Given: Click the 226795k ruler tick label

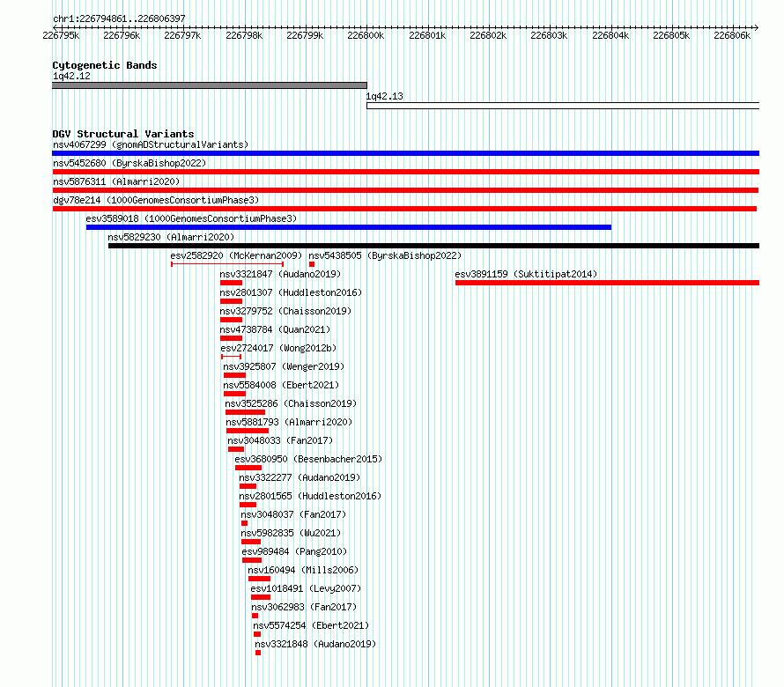Looking at the screenshot, I should [61, 35].
